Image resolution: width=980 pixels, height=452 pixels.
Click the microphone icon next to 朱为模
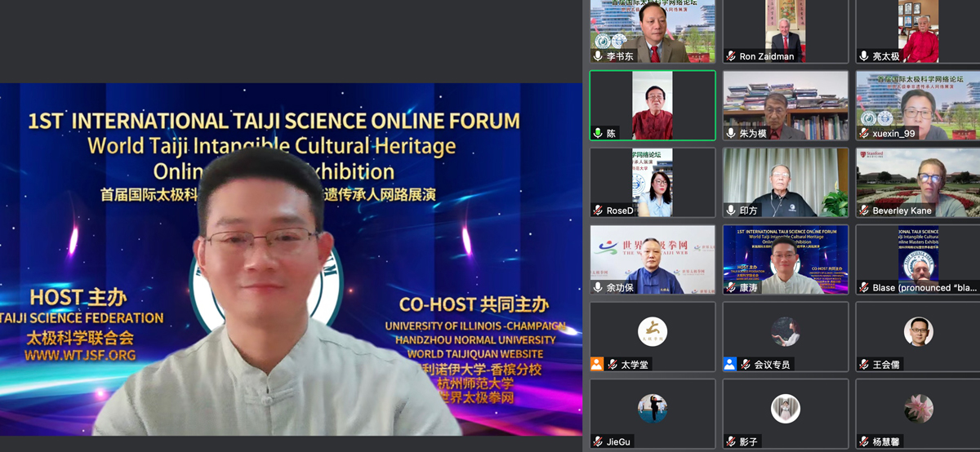coord(731,133)
